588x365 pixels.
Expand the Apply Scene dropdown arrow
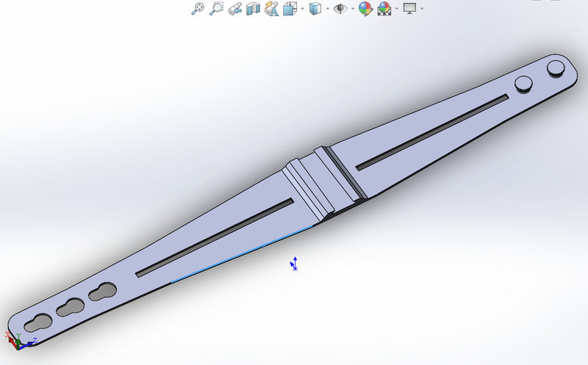pyautogui.click(x=397, y=9)
